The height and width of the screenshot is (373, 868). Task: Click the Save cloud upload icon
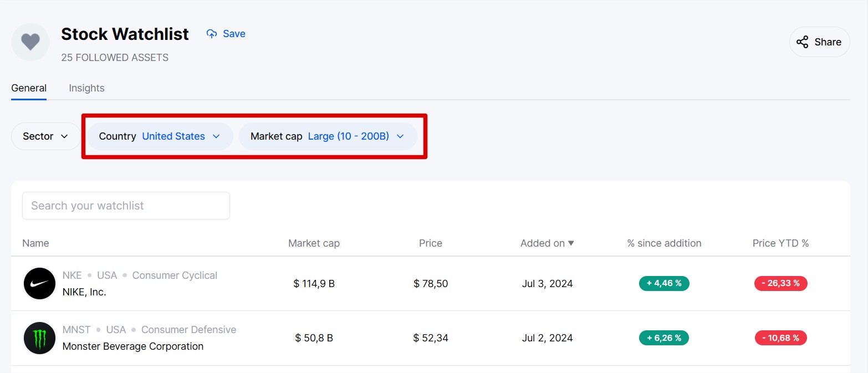[212, 34]
